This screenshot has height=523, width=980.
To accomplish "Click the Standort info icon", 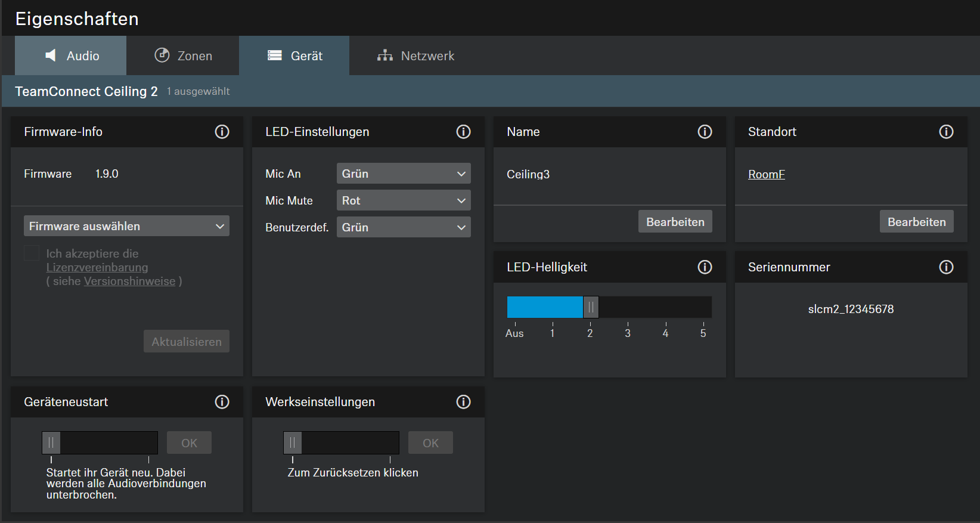I will 946,132.
